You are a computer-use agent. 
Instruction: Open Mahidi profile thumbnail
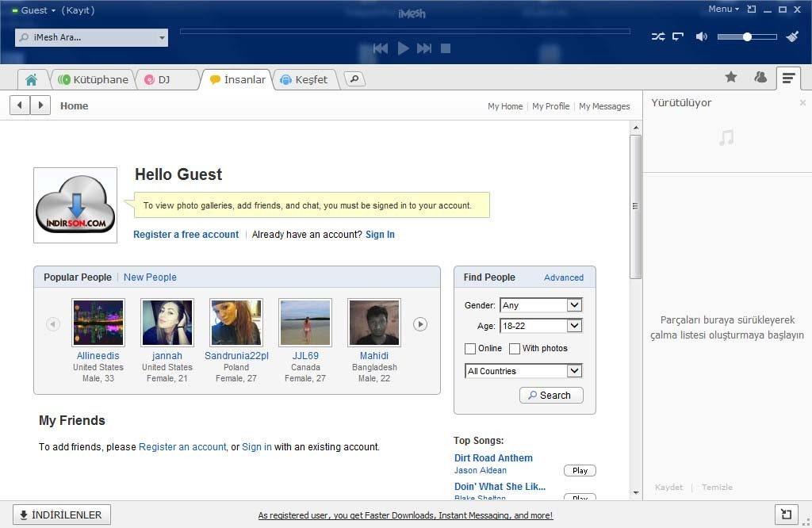pyautogui.click(x=374, y=323)
